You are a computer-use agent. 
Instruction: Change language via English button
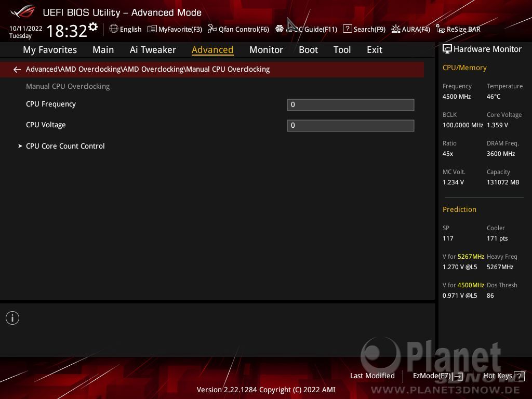pyautogui.click(x=130, y=29)
